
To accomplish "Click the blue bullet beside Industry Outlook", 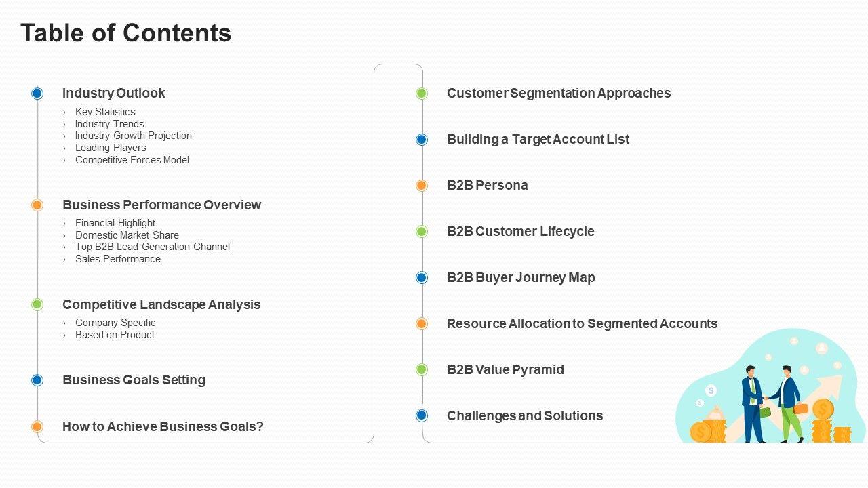I will [x=37, y=94].
